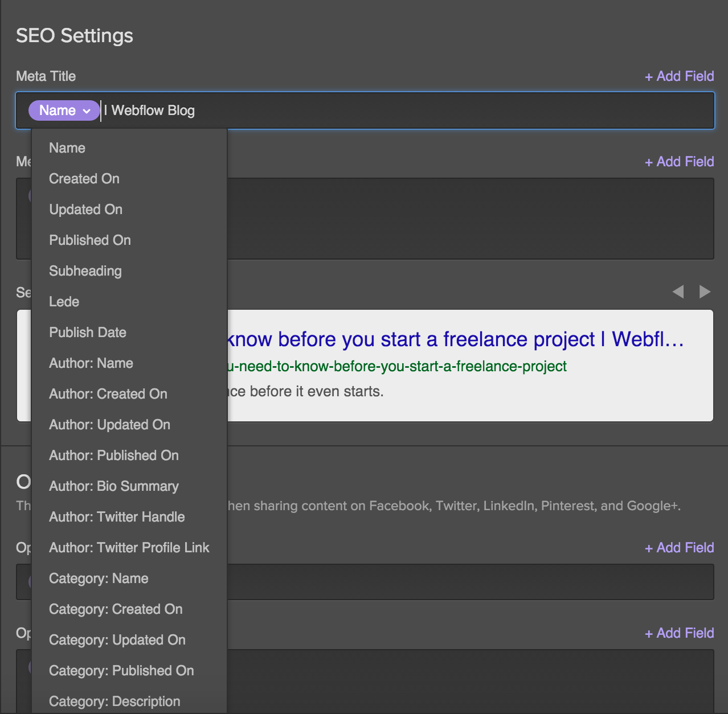Click into the meta description text area
The height and width of the screenshot is (714, 728).
[470, 219]
